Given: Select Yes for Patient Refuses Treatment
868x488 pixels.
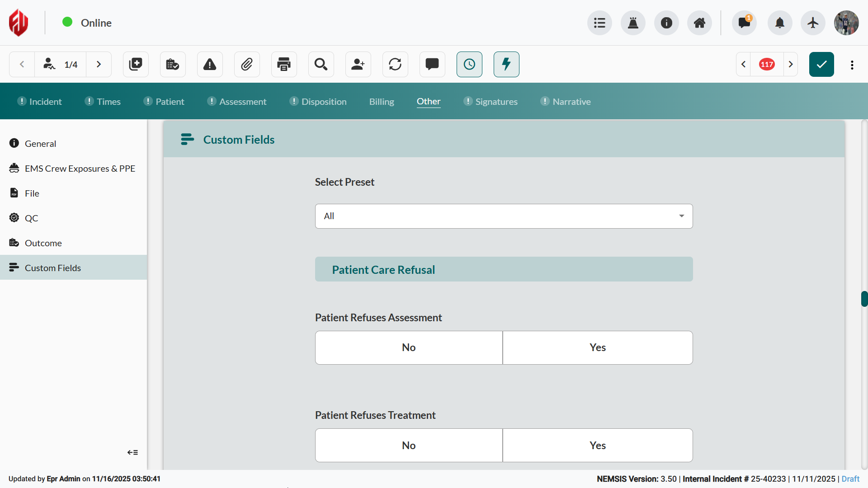Looking at the screenshot, I should (597, 445).
